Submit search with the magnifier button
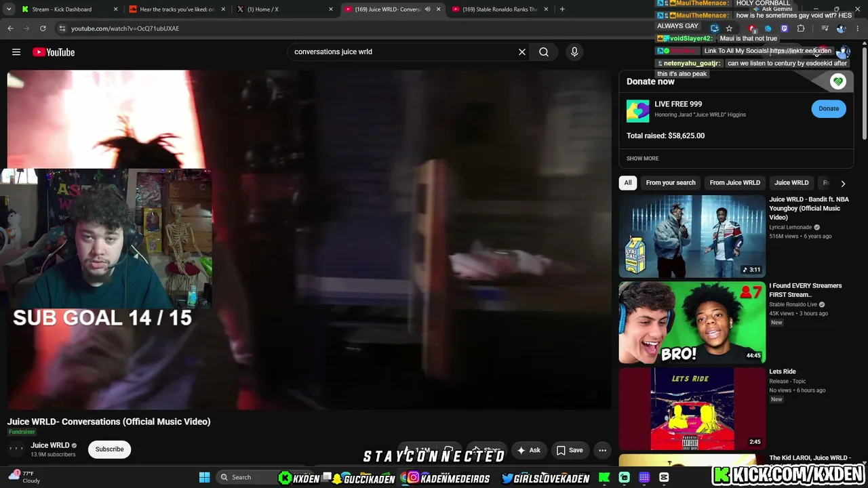Image resolution: width=868 pixels, height=488 pixels. (x=544, y=52)
